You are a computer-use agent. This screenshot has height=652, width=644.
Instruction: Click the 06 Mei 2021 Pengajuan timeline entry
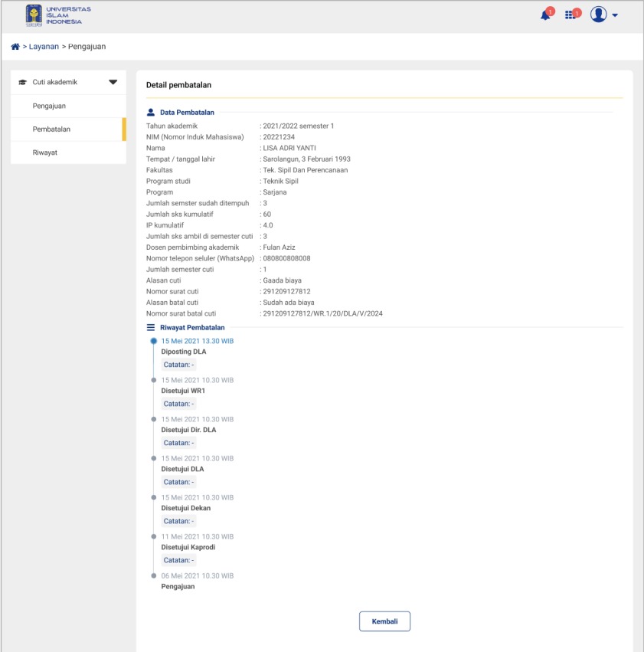[x=178, y=587]
